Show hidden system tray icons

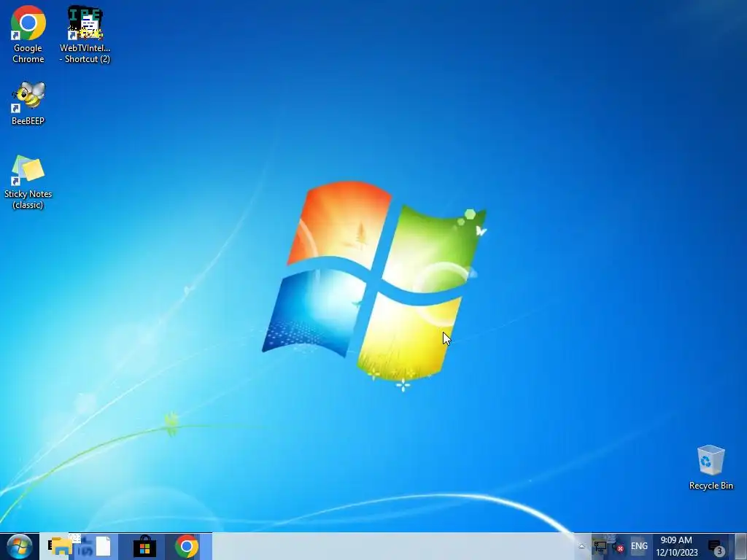pos(581,546)
